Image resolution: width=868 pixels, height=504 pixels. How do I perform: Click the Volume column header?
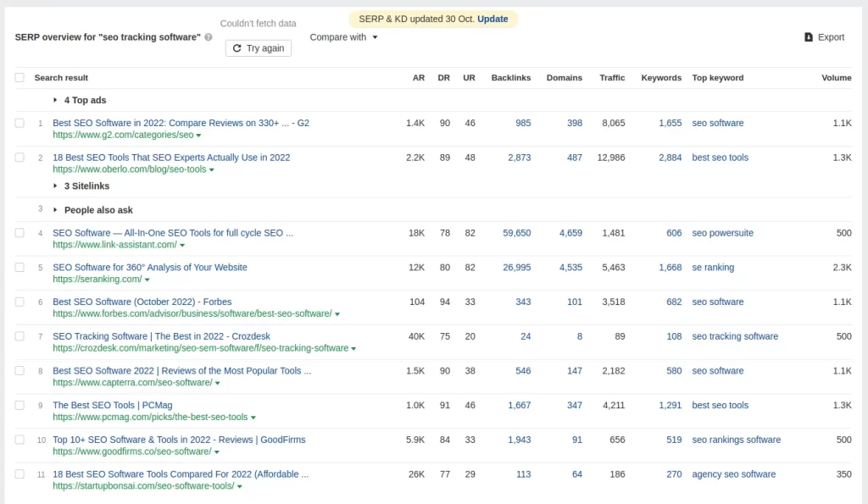(837, 77)
